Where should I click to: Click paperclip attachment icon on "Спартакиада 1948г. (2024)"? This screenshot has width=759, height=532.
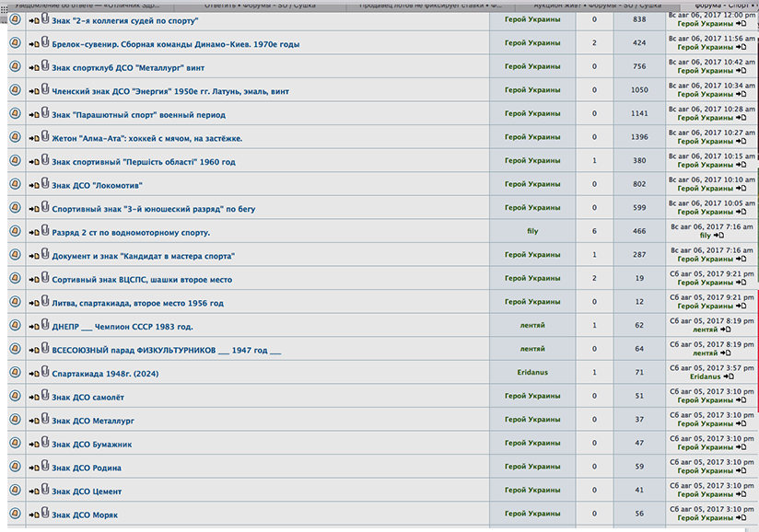(x=45, y=372)
